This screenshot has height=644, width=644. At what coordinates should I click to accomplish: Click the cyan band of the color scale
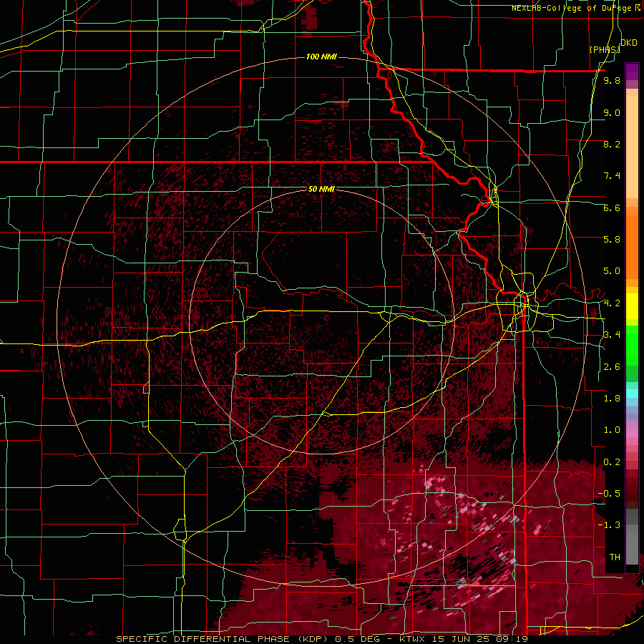tap(632, 393)
